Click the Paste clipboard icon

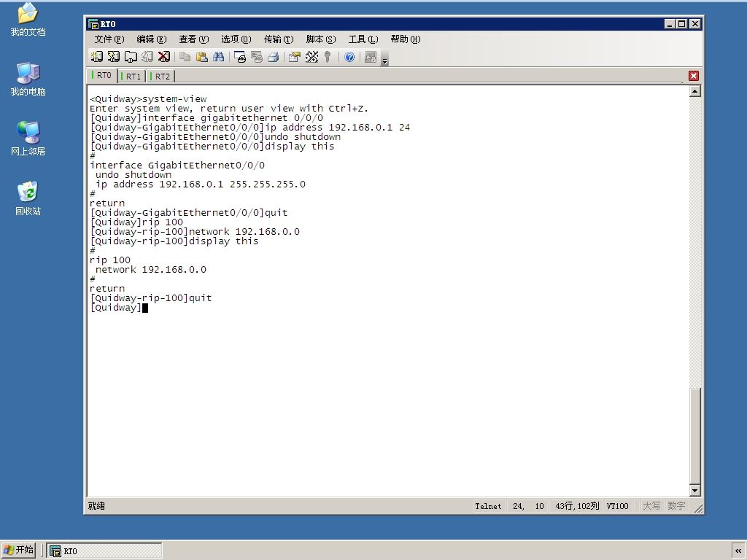coord(202,57)
